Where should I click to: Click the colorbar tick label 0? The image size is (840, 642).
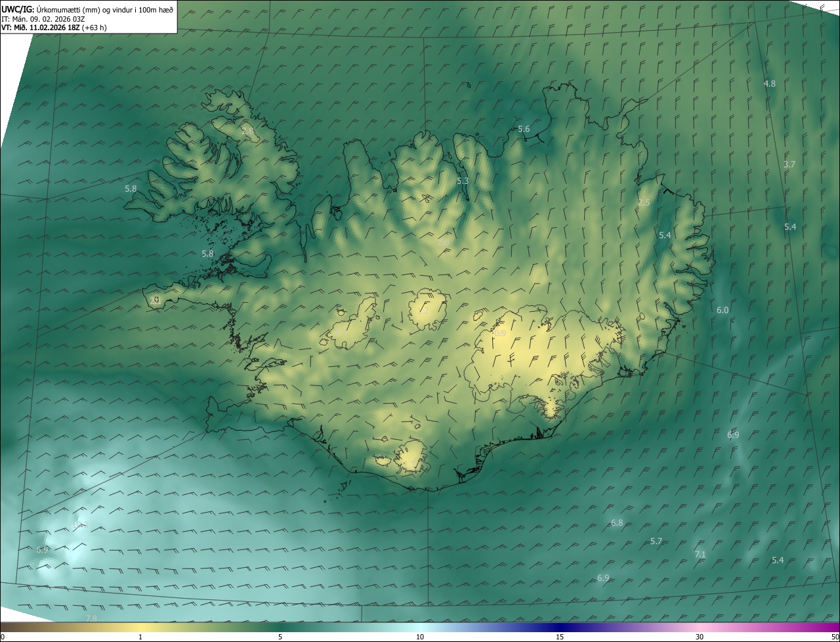pos(3,637)
